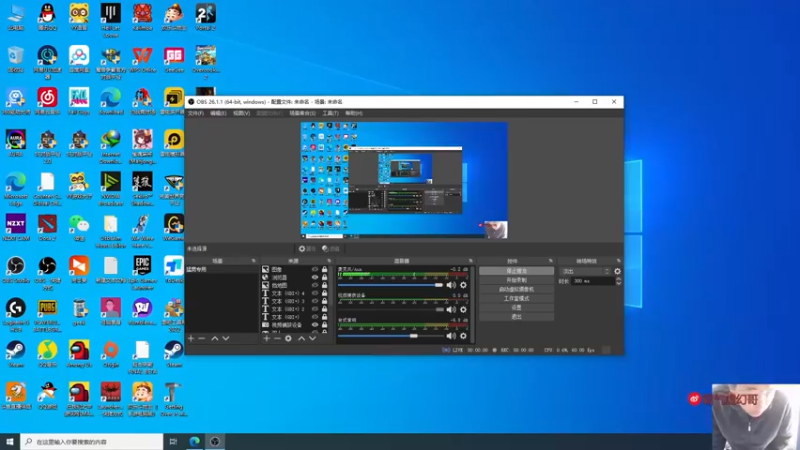
Task: Launch Getting Over It desktop shortcut
Action: [x=173, y=399]
